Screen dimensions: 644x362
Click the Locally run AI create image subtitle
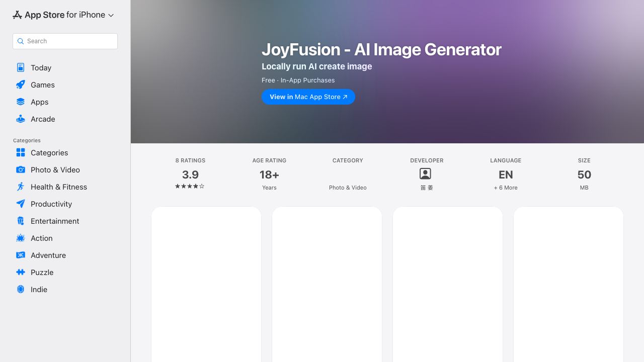pos(317,66)
